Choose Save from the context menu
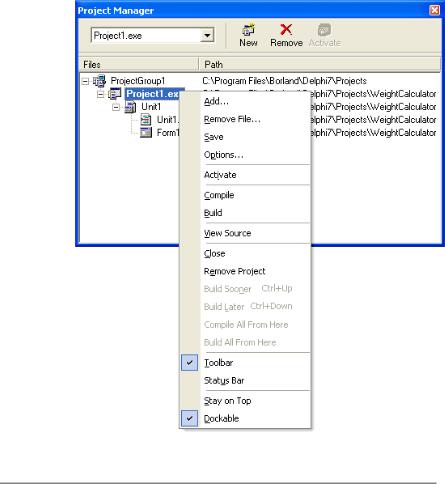The width and height of the screenshot is (445, 484). pos(245,137)
